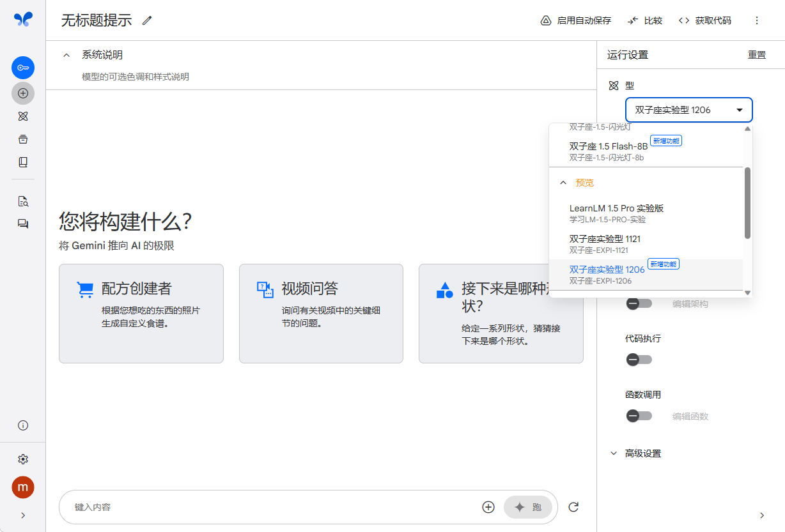Image resolution: width=785 pixels, height=532 pixels.
Task: Open the stacked library icon in sidebar
Action: click(x=23, y=139)
